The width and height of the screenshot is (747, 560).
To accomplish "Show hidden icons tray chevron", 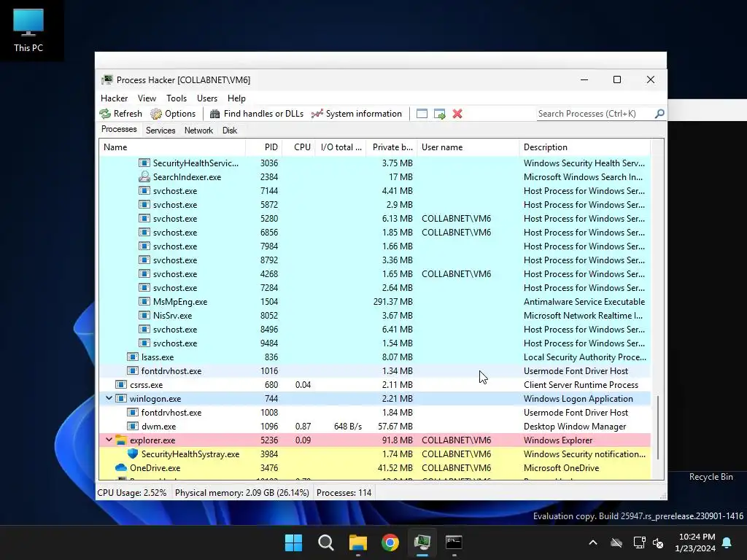I will point(592,542).
